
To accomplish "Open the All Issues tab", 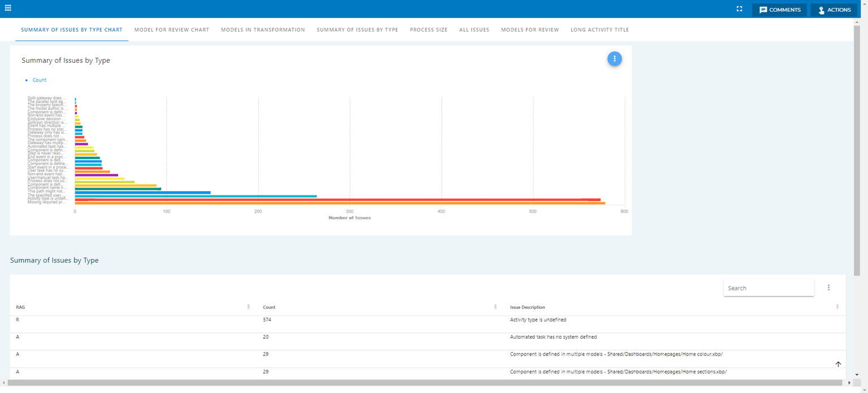I will (474, 30).
